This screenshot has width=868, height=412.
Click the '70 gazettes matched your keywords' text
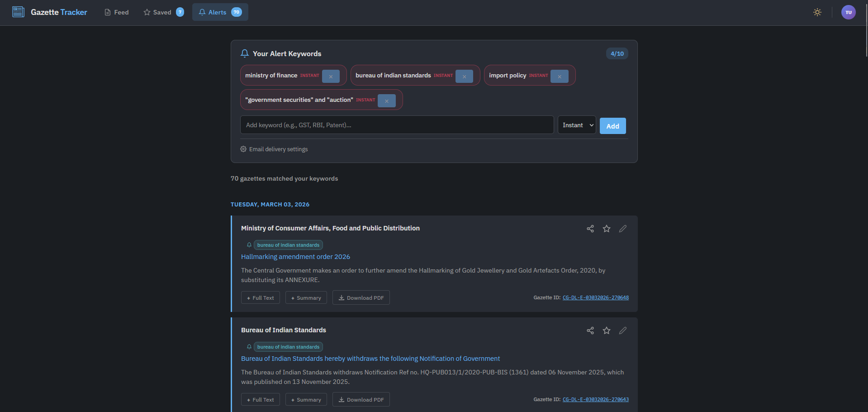[x=284, y=178]
